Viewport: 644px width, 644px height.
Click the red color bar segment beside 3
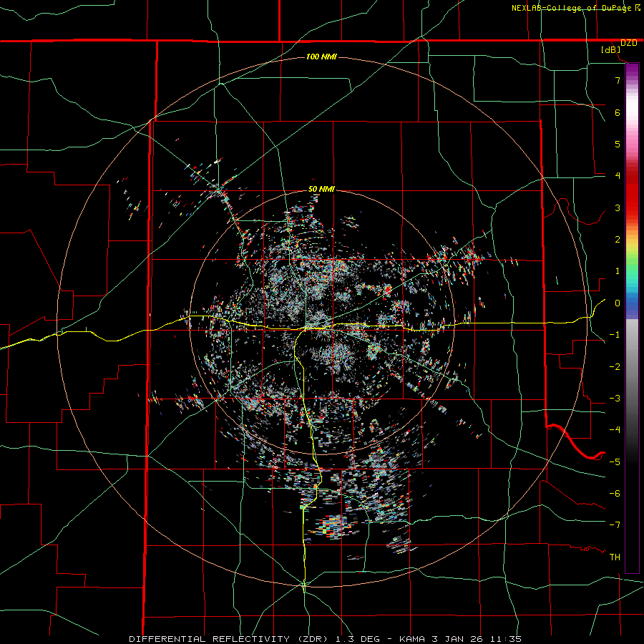[x=632, y=208]
